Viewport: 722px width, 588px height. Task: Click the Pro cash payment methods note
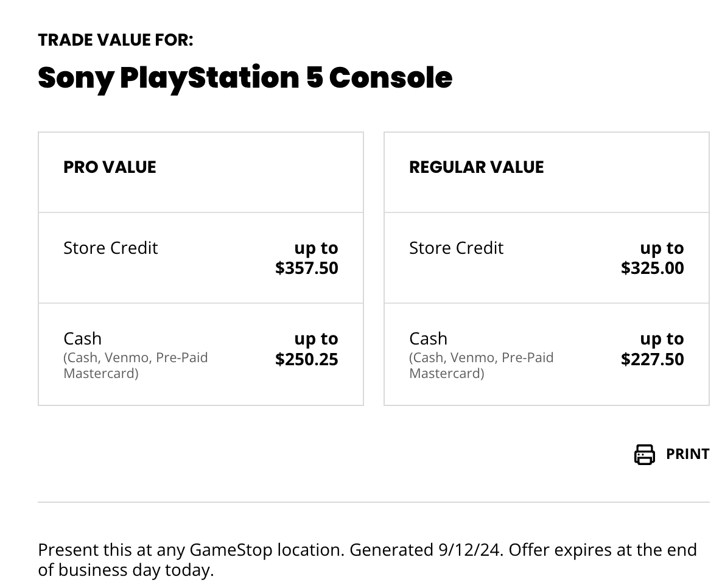click(x=135, y=366)
